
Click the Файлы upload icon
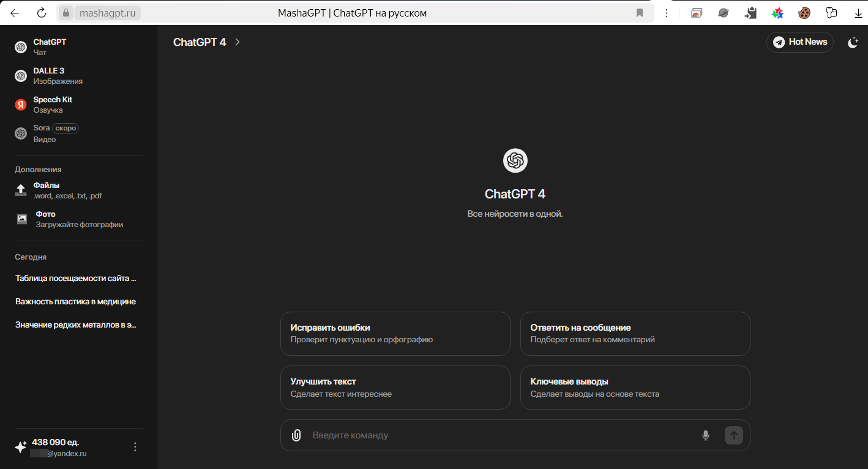point(21,190)
